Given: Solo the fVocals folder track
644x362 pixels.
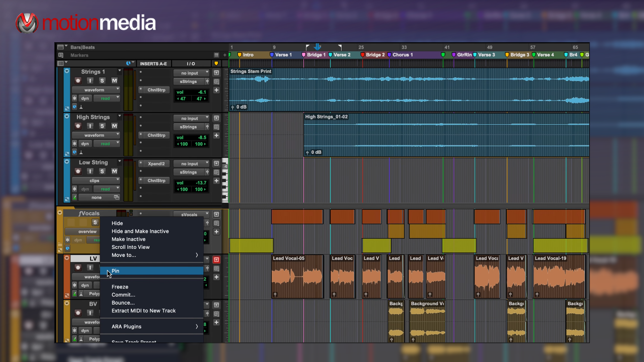Looking at the screenshot, I should pos(95,222).
